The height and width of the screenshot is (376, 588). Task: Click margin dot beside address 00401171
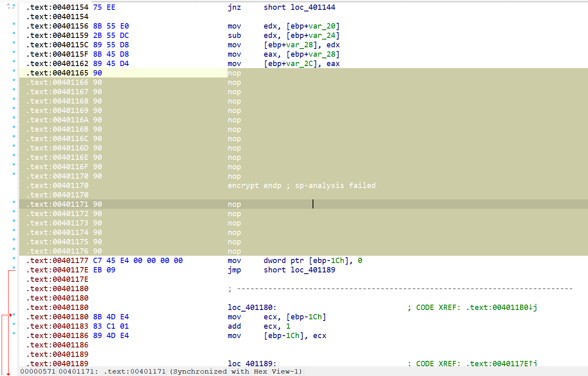(x=14, y=202)
